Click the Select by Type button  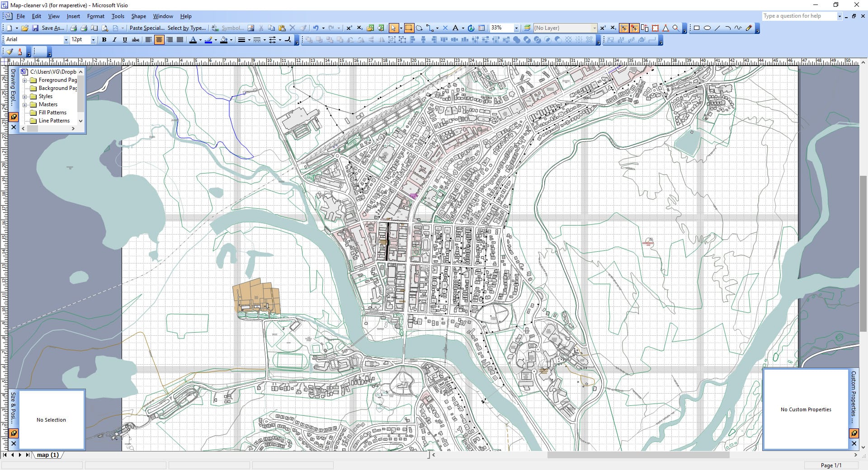(186, 28)
